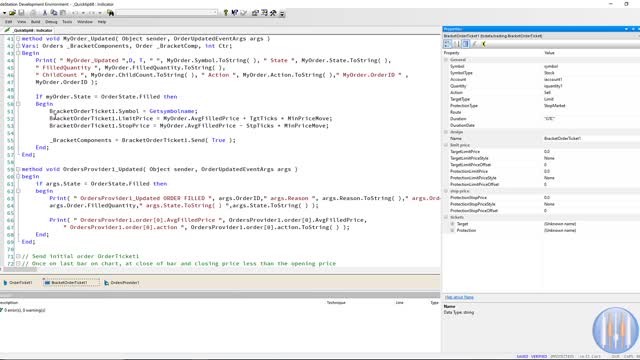640x360 pixels.
Task: Open the Window menu
Action: pos(85,22)
